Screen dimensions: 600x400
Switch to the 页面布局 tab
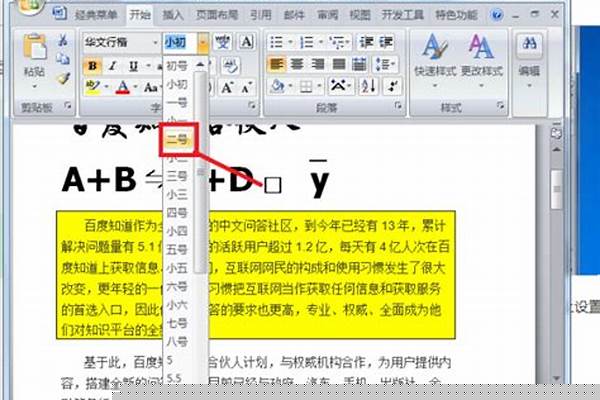tap(217, 15)
